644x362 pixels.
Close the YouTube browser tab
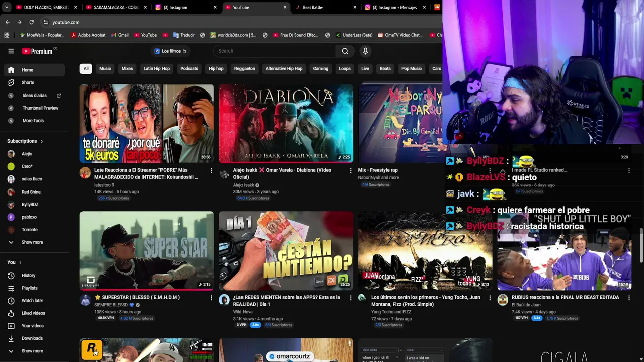[x=285, y=7]
